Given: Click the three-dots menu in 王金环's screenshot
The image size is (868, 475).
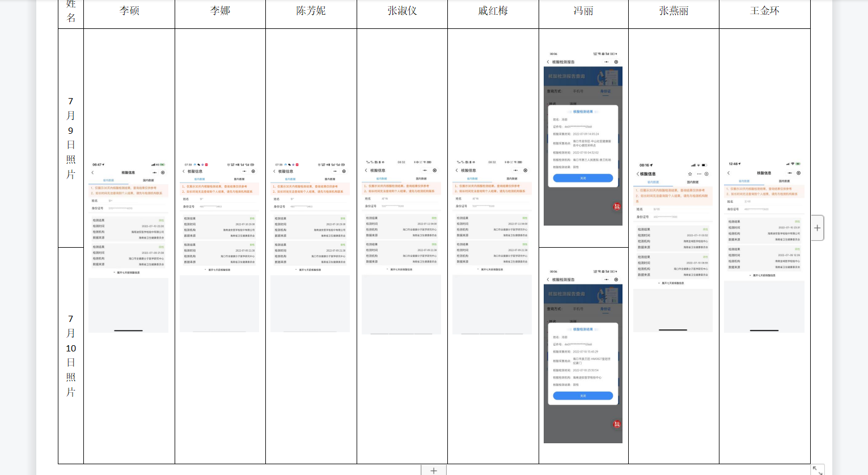Looking at the screenshot, I should point(790,173).
